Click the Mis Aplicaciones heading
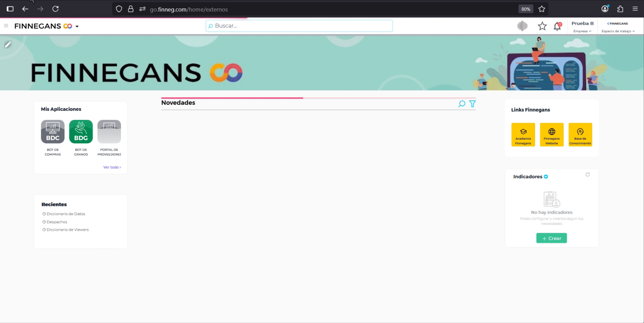The height and width of the screenshot is (323, 644). 61,109
